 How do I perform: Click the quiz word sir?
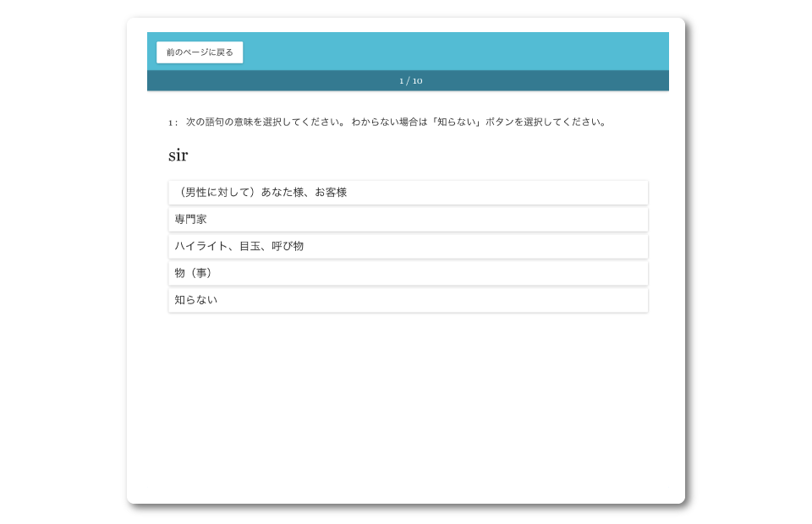click(x=178, y=155)
